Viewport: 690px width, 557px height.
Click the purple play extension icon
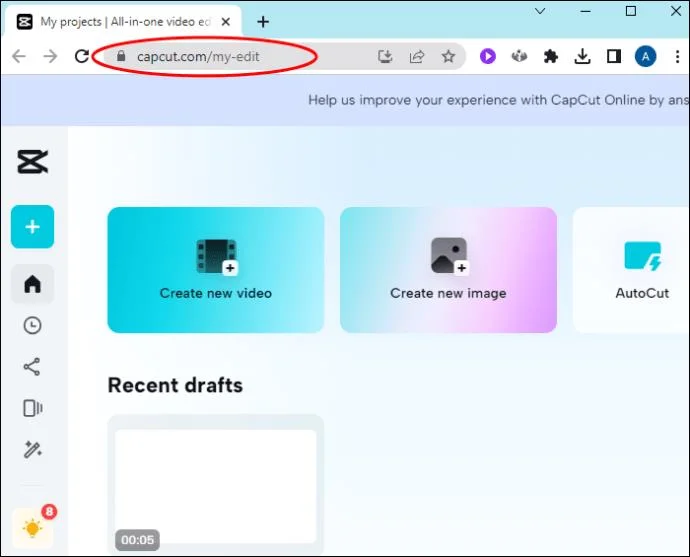pos(488,56)
